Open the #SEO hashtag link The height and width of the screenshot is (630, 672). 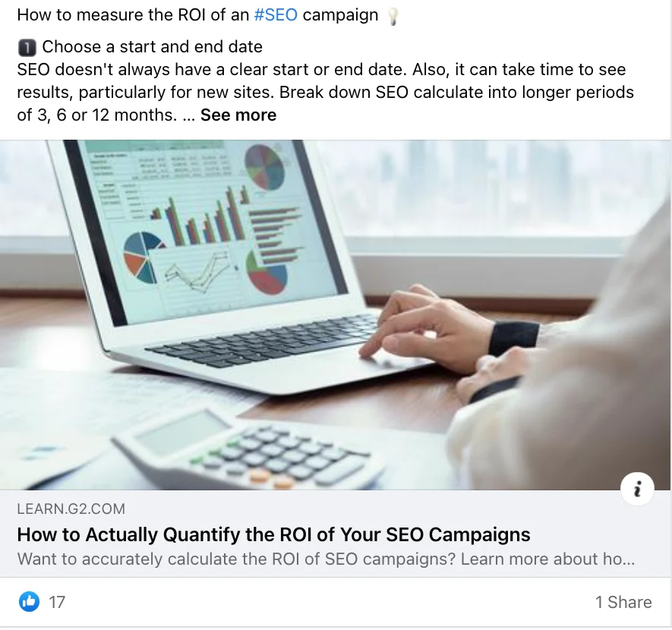pyautogui.click(x=276, y=15)
